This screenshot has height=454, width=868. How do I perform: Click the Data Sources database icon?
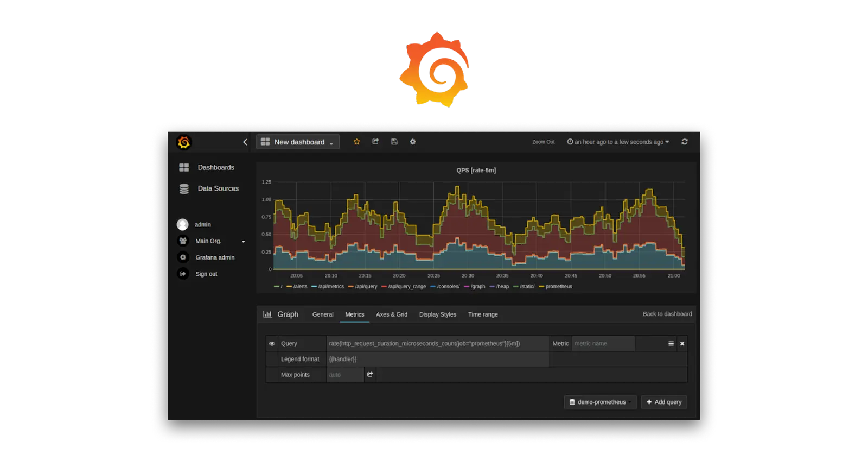click(184, 189)
